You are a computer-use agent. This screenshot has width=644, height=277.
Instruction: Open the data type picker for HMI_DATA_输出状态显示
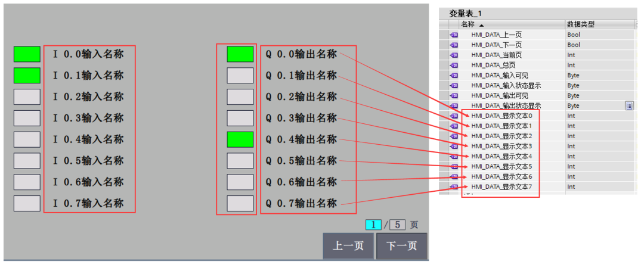629,106
